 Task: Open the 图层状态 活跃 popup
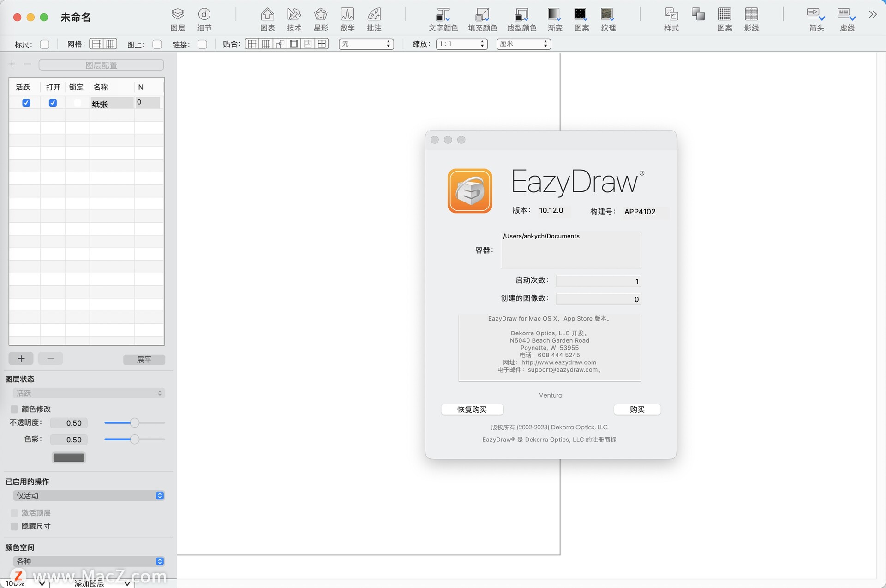pos(89,393)
